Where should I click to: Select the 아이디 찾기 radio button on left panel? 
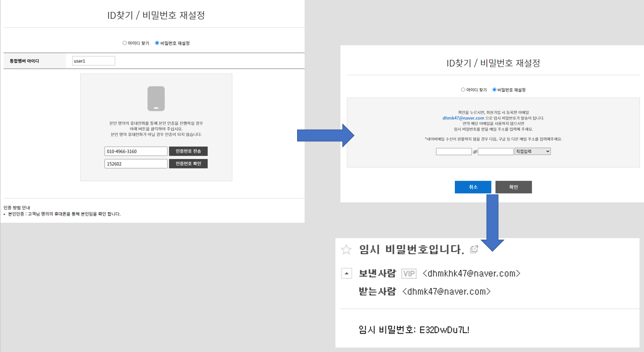tap(124, 42)
